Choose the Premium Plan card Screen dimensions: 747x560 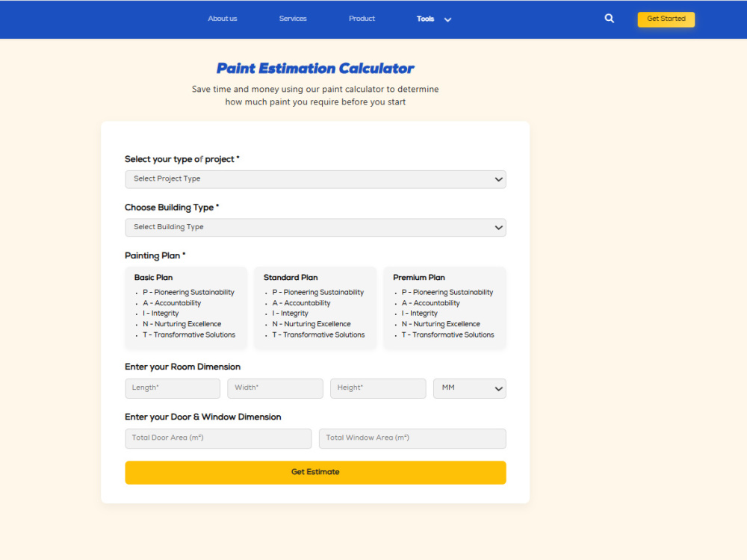[x=445, y=308]
